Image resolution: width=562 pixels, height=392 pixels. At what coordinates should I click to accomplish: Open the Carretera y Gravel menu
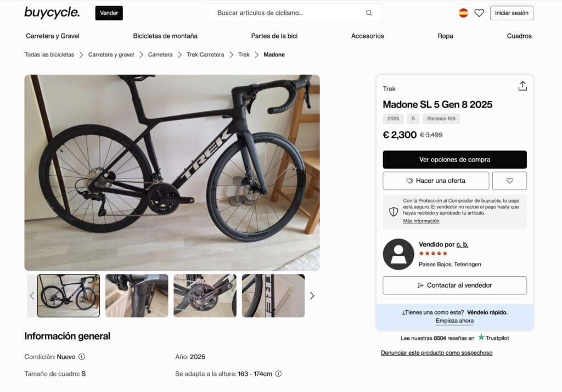point(53,36)
